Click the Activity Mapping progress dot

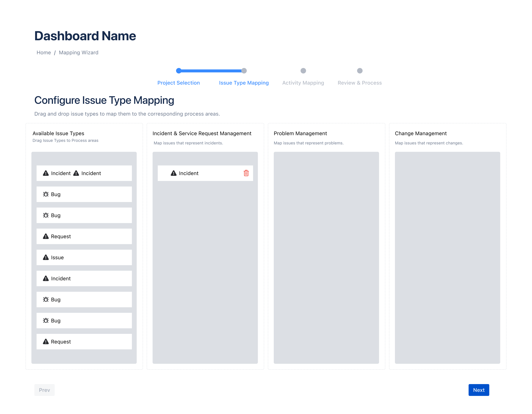pos(303,71)
